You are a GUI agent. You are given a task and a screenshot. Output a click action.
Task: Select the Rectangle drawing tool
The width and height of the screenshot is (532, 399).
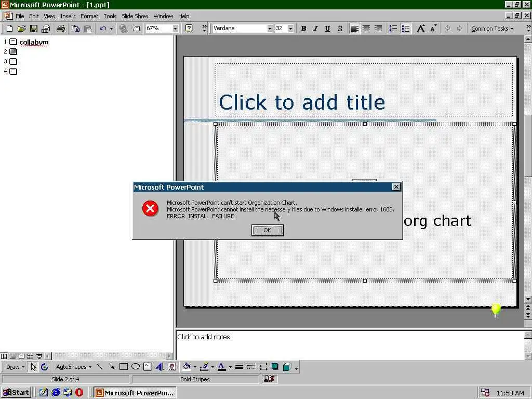124,367
